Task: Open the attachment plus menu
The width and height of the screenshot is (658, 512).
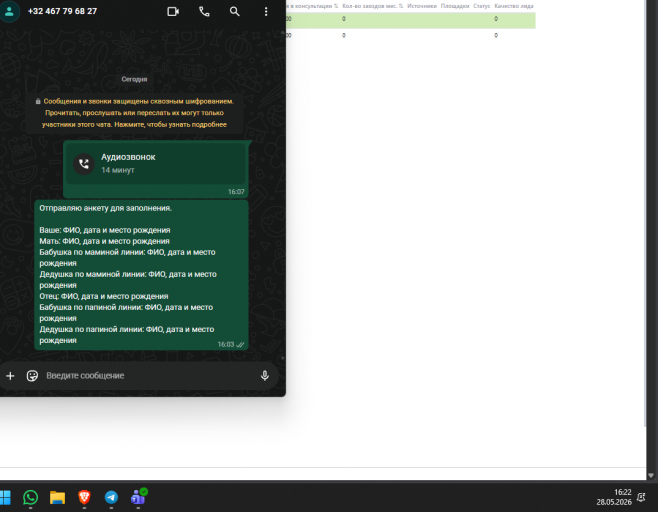Action: (10, 376)
